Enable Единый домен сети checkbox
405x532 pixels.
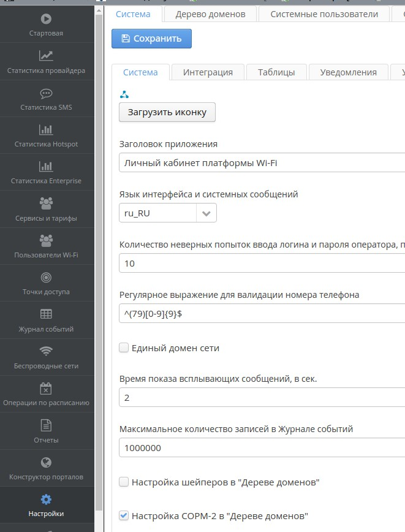click(124, 348)
